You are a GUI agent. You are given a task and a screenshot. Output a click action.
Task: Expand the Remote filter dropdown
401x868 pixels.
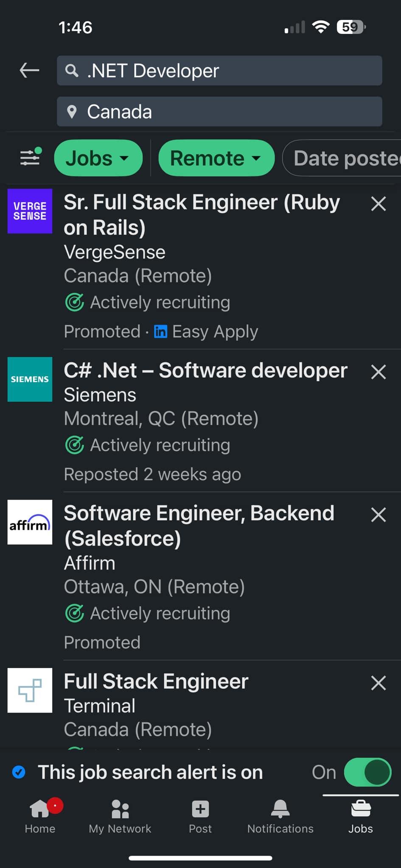coord(216,158)
